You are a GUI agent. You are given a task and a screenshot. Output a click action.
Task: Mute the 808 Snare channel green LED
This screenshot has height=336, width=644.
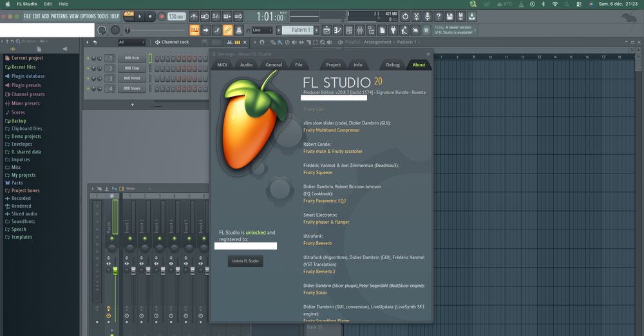pyautogui.click(x=88, y=88)
